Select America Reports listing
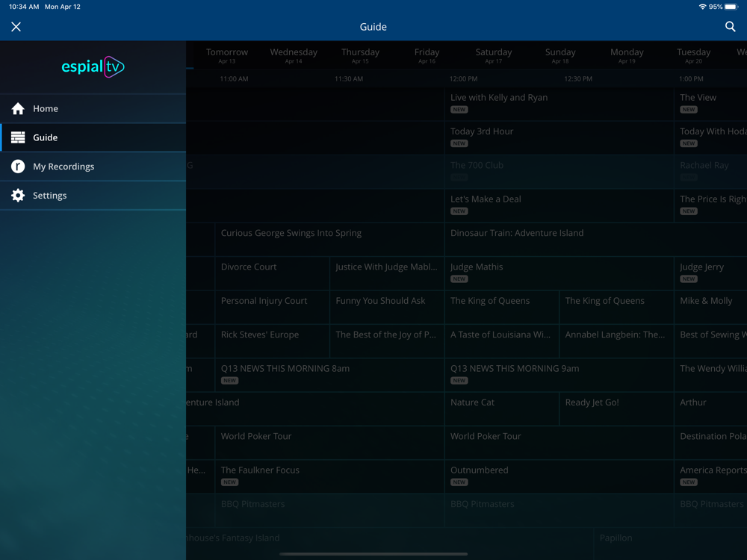The height and width of the screenshot is (560, 747). [x=711, y=476]
